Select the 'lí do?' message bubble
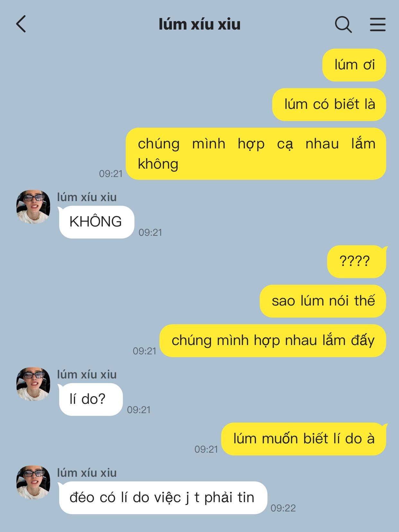Viewport: 399px width, 532px height. (91, 399)
